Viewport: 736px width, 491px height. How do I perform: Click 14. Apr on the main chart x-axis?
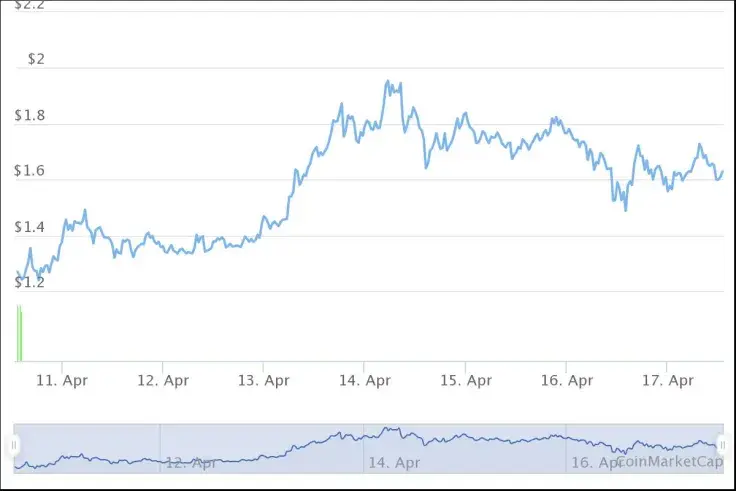364,380
